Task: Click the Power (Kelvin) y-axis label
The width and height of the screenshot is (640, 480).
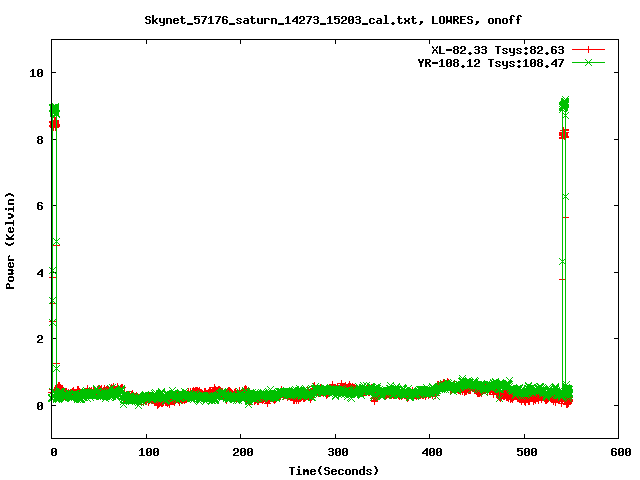Action: tap(10, 241)
